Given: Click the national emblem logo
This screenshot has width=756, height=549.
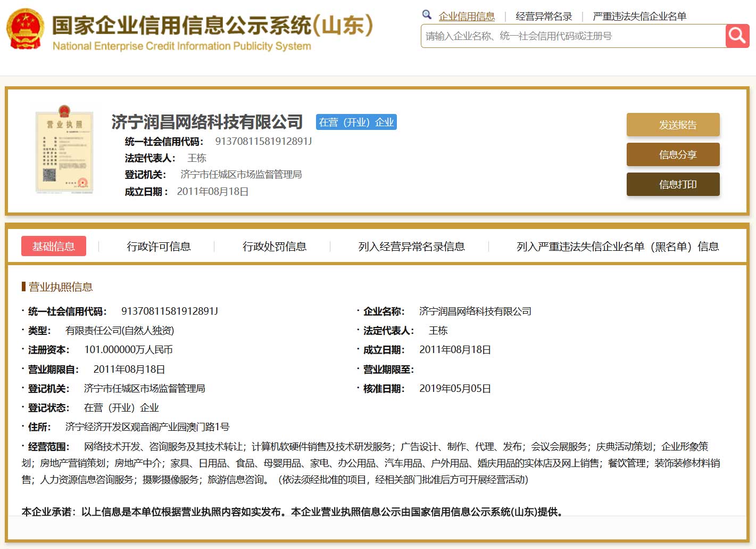Looking at the screenshot, I should 25,29.
